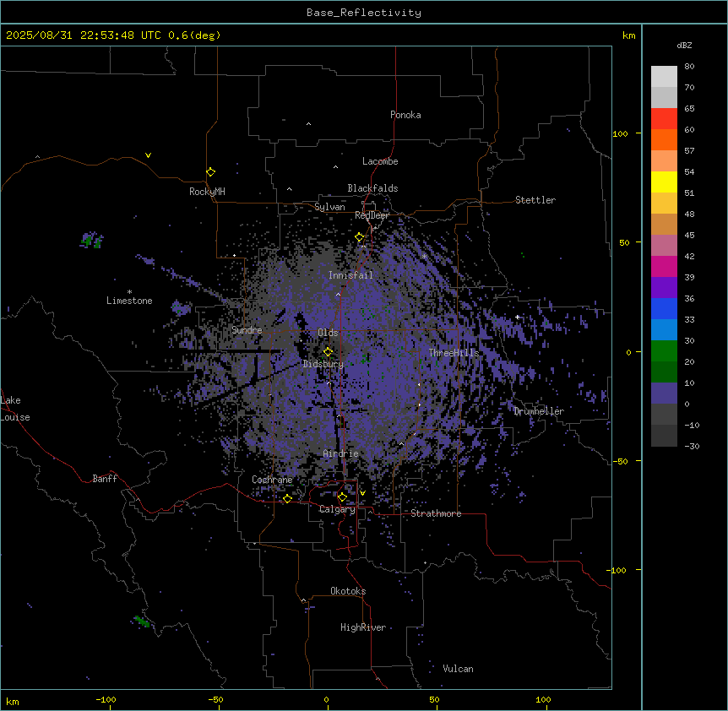This screenshot has width=728, height=711.
Task: Select the Airdrie city label
Action: [x=340, y=453]
